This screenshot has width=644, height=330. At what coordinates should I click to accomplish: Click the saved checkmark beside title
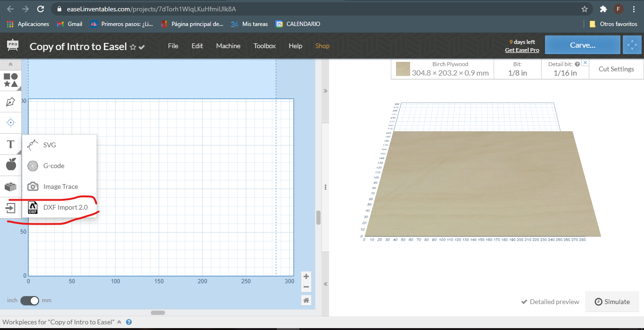pos(142,47)
